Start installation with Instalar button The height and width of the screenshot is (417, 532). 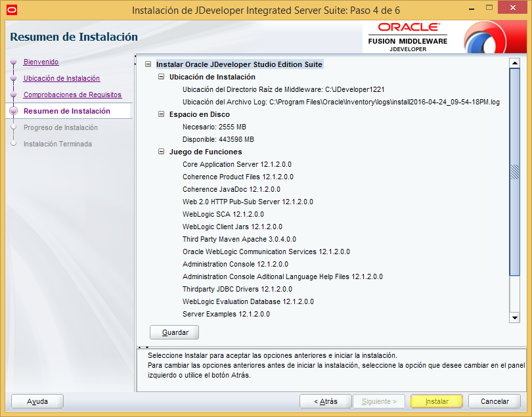[x=437, y=401]
